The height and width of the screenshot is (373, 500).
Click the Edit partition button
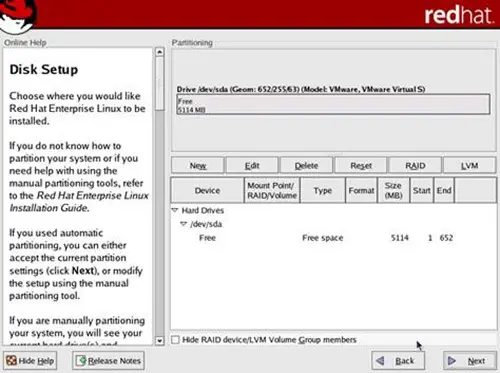point(252,166)
